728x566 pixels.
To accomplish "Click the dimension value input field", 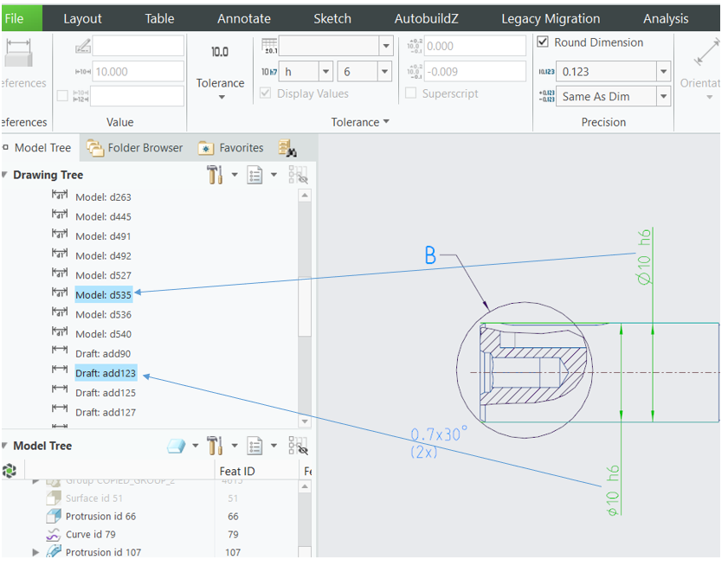I will (x=139, y=72).
